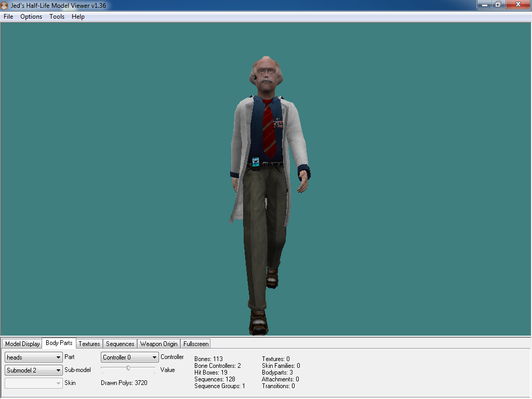
Task: Click the Attachments: 0 stat
Action: tap(280, 379)
